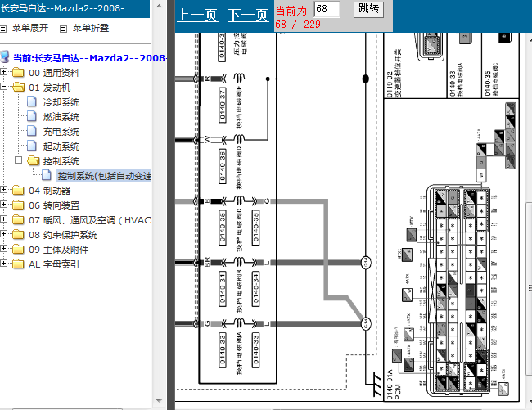532x410 pixels.
Task: Click the ground symbol at diagram bottom
Action: point(376,384)
